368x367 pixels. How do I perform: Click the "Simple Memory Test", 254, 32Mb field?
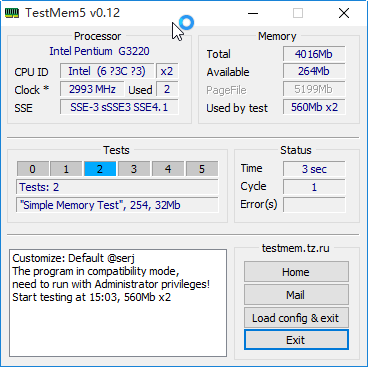point(117,205)
